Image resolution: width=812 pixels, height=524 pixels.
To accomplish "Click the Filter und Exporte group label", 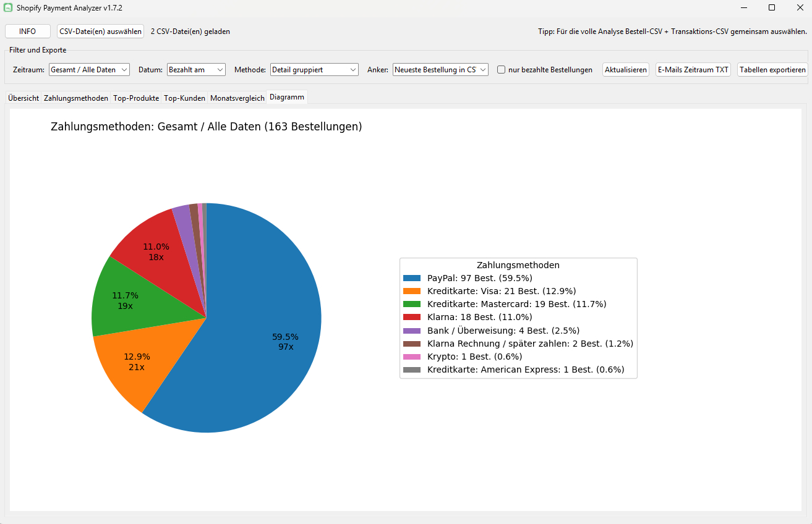I will [38, 50].
